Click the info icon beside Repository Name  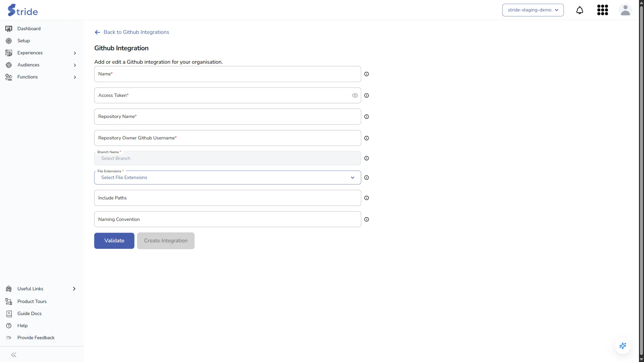pyautogui.click(x=367, y=117)
